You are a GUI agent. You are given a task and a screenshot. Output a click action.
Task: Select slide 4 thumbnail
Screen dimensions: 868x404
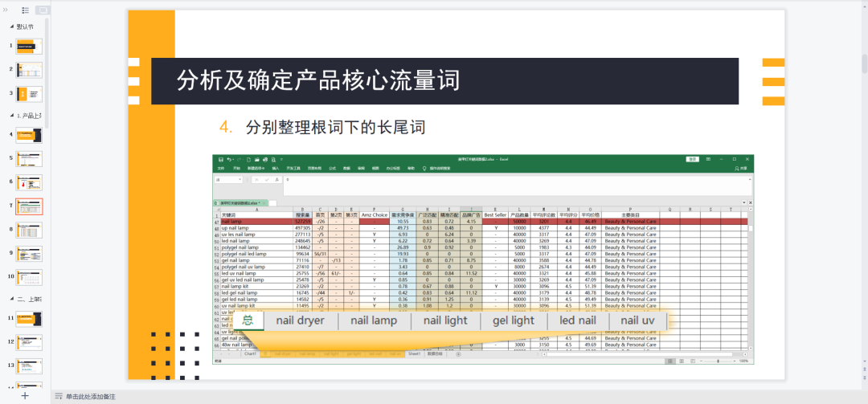29,136
